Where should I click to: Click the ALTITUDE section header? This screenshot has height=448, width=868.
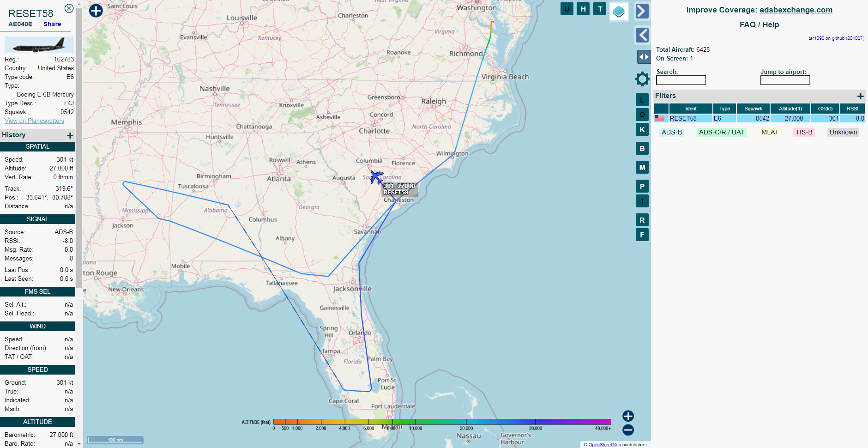tap(37, 422)
